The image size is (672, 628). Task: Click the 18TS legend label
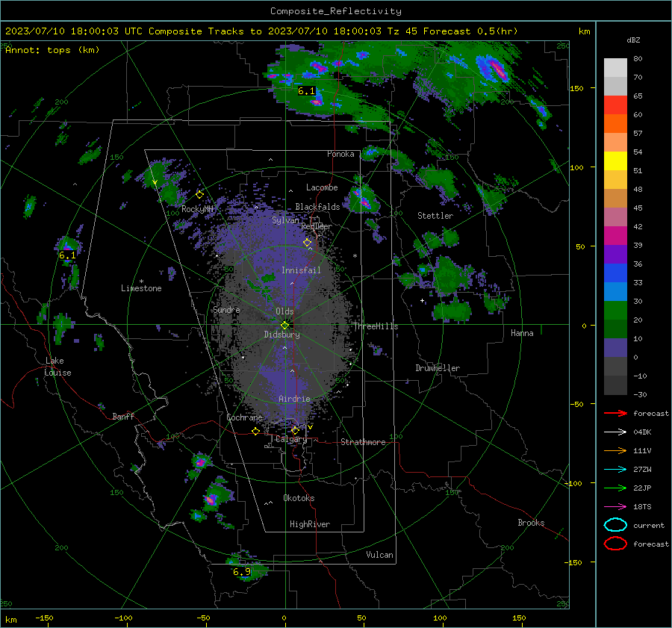point(642,507)
